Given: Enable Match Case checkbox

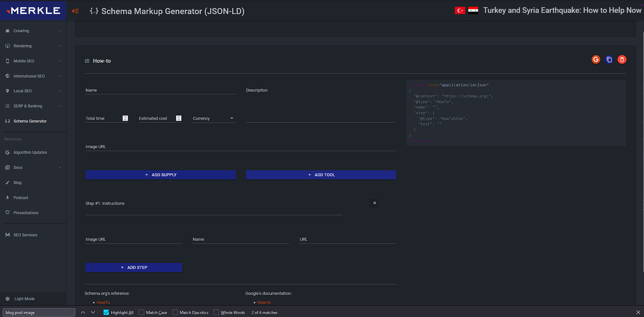Looking at the screenshot, I should coord(141,312).
